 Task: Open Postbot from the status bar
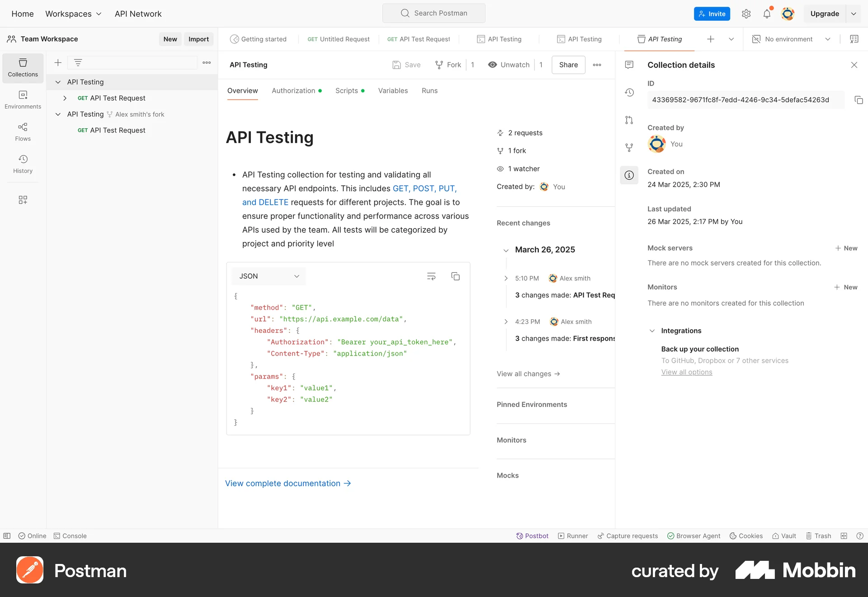click(533, 535)
